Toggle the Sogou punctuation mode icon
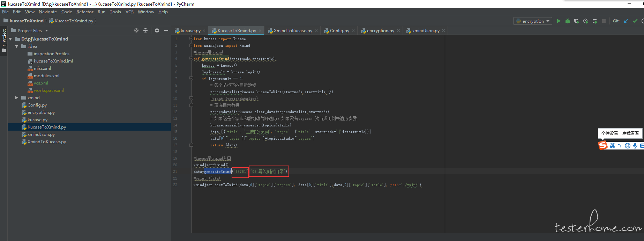This screenshot has width=644, height=241. [620, 146]
